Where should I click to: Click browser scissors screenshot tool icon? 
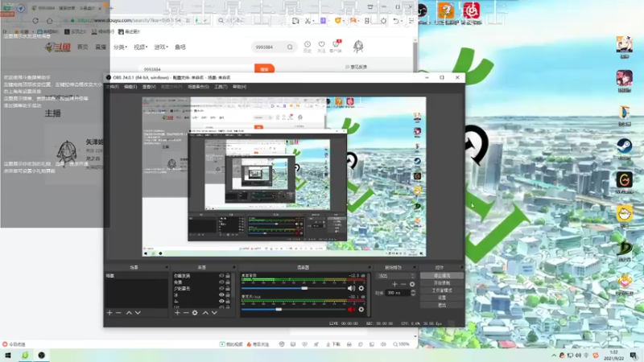click(307, 21)
